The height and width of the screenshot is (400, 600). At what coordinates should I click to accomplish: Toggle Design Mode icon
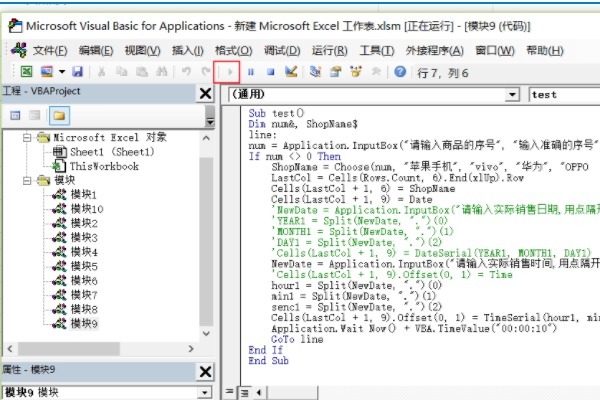point(291,72)
